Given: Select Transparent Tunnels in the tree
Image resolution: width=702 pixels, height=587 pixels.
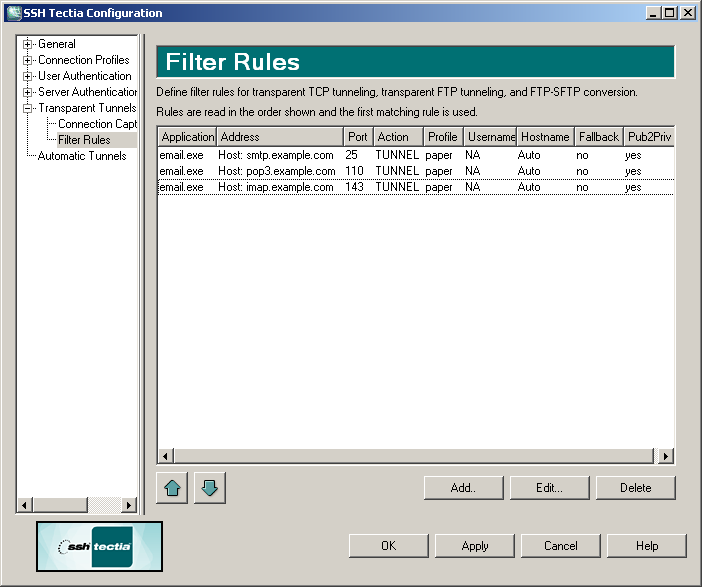Looking at the screenshot, I should click(87, 108).
